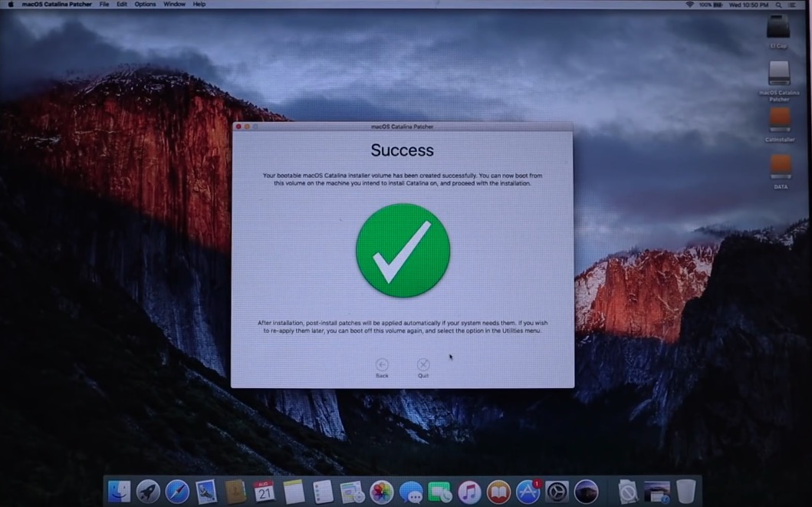The height and width of the screenshot is (507, 812).
Task: Open Spotlight search magnifier
Action: pyautogui.click(x=779, y=5)
